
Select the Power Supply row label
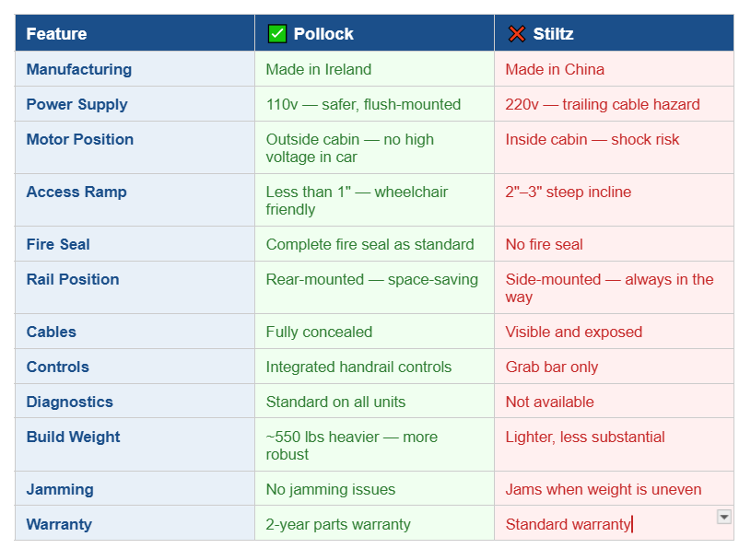click(76, 104)
